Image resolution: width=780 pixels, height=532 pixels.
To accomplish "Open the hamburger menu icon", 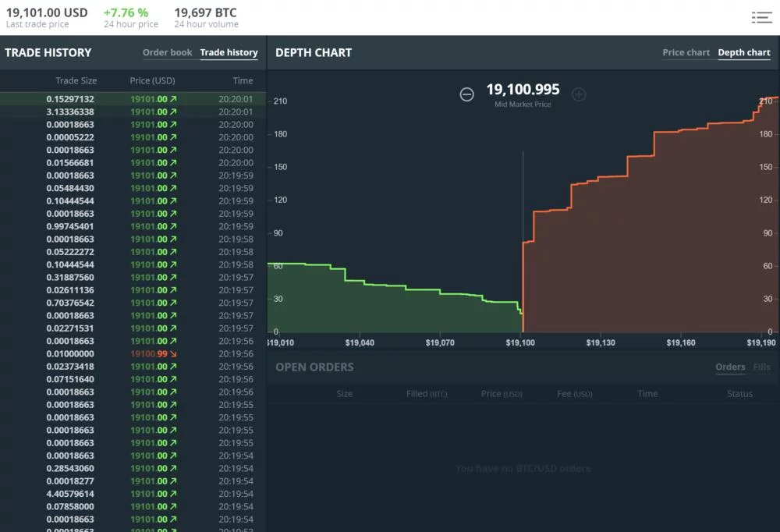I will tap(761, 17).
